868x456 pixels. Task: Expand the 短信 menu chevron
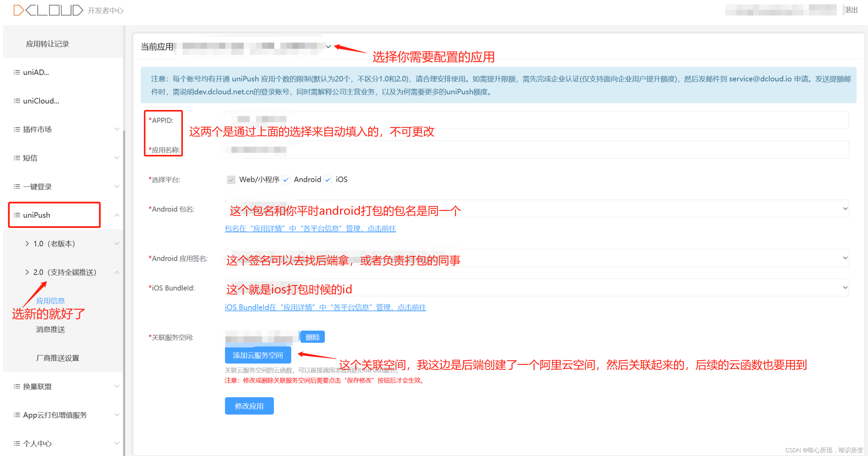(117, 158)
